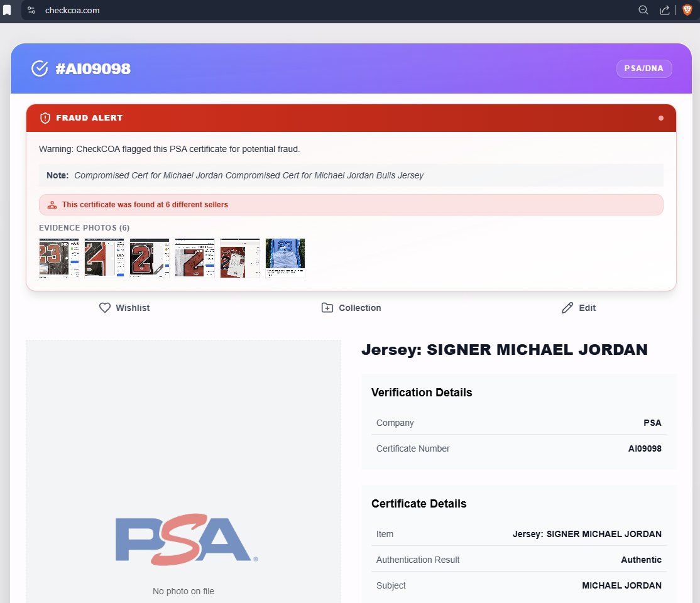Click Item value 'Jersey: SIGNER MICHAEL JORDAN'
Viewport: 700px width, 603px height.
click(x=587, y=535)
